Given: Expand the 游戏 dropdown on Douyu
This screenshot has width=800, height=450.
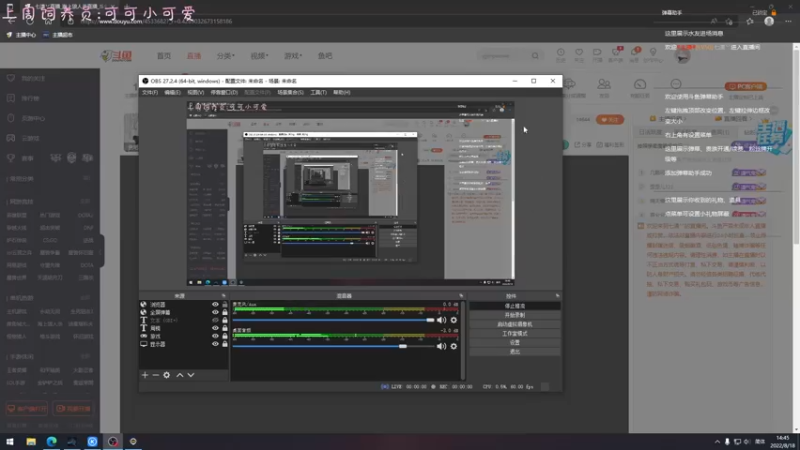Looking at the screenshot, I should 293,56.
